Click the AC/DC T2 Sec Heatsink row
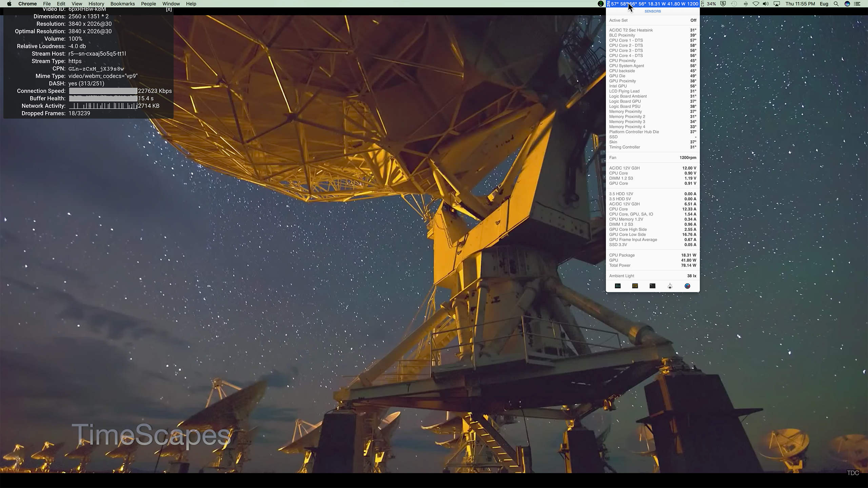The image size is (868, 488). coord(653,30)
